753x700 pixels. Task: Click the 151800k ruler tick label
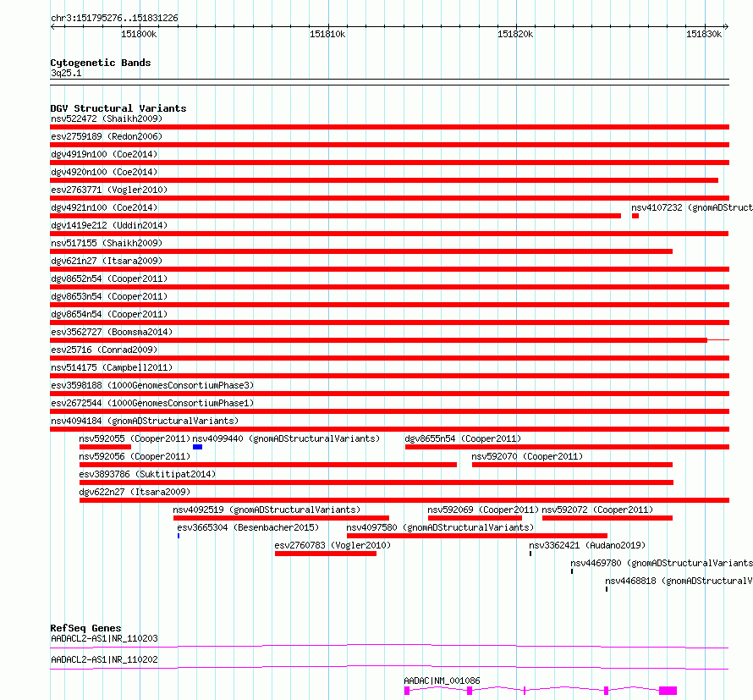(x=139, y=34)
